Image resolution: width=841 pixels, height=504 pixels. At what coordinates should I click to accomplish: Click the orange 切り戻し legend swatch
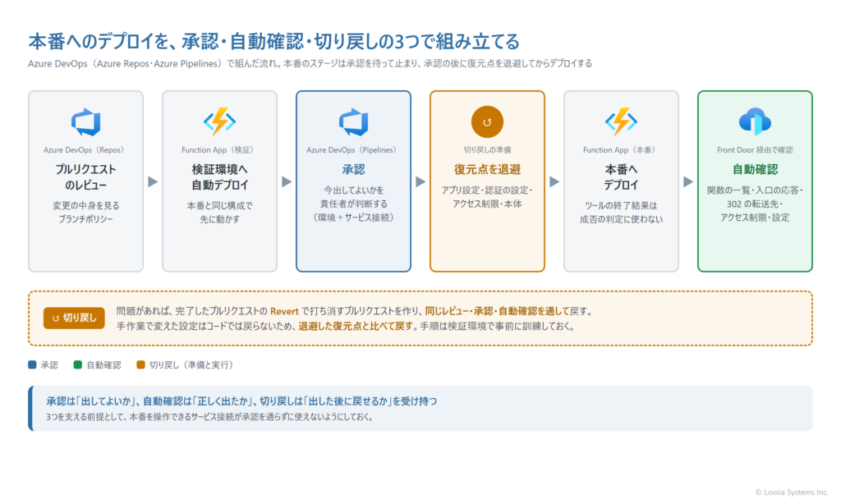[x=140, y=364]
